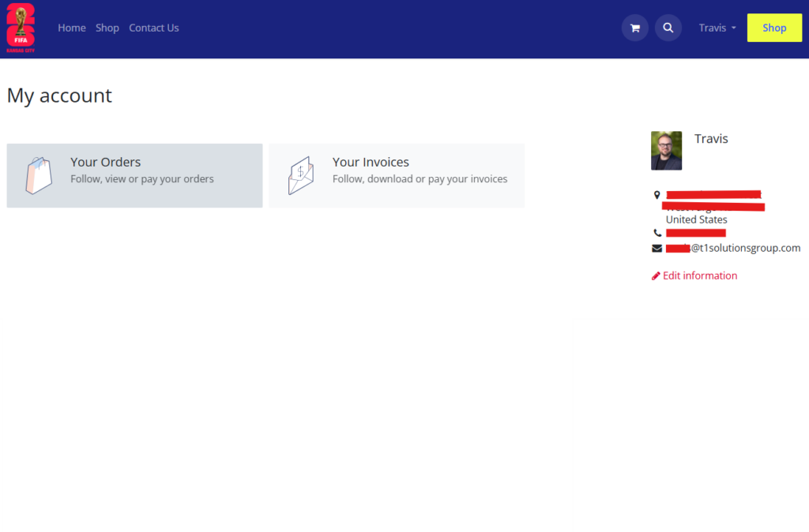Select Shop in the navigation menu

[x=107, y=28]
